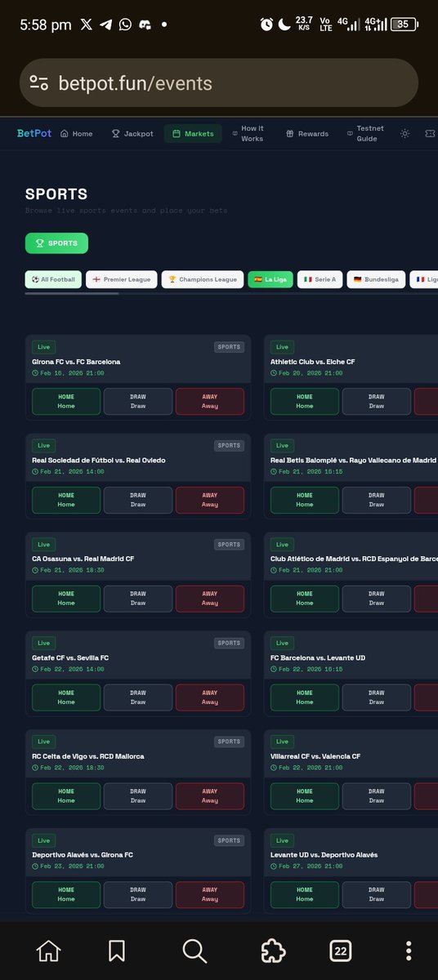This screenshot has height=980, width=438.
Task: Open the How It Works page
Action: click(x=248, y=133)
